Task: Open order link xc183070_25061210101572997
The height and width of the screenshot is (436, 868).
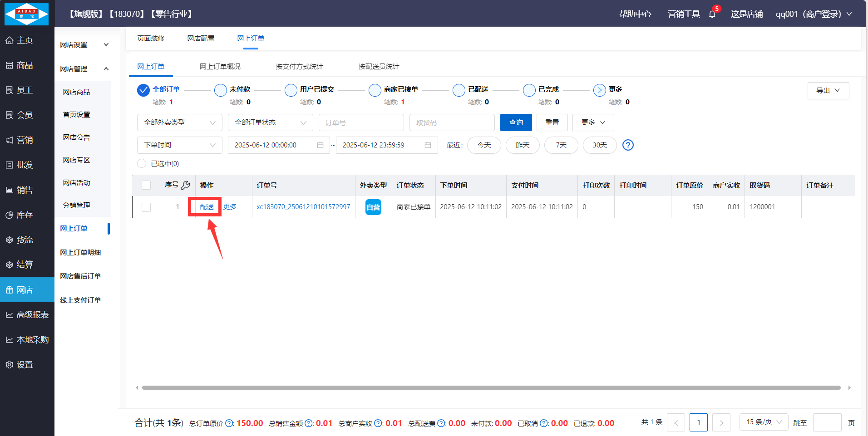Action: pyautogui.click(x=303, y=207)
